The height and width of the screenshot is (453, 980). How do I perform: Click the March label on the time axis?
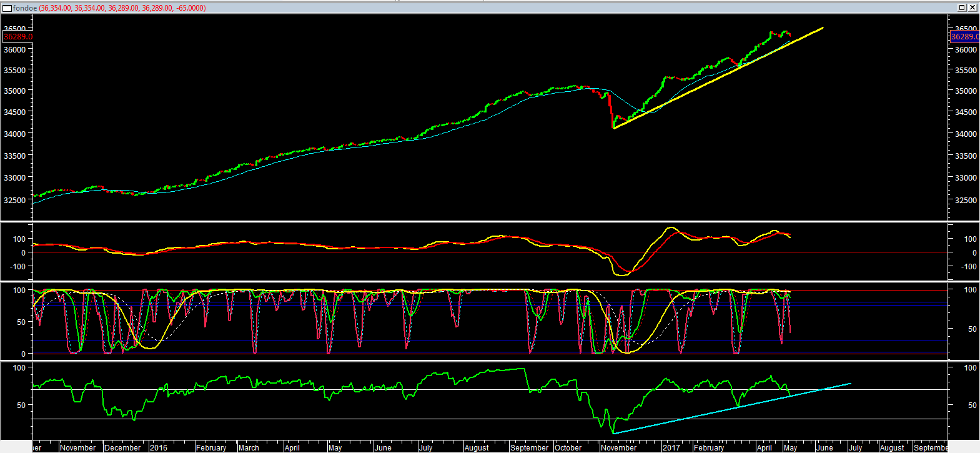pos(249,447)
